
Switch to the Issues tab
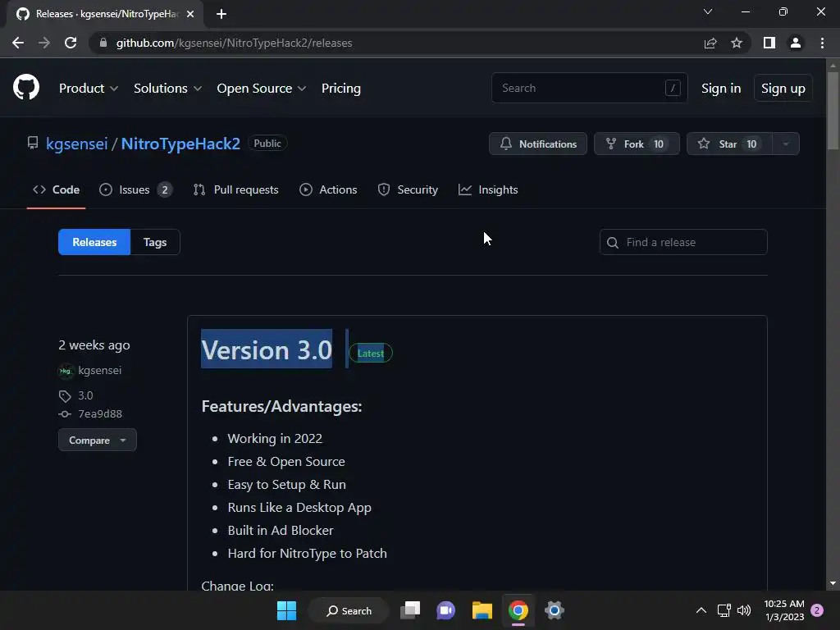135,189
